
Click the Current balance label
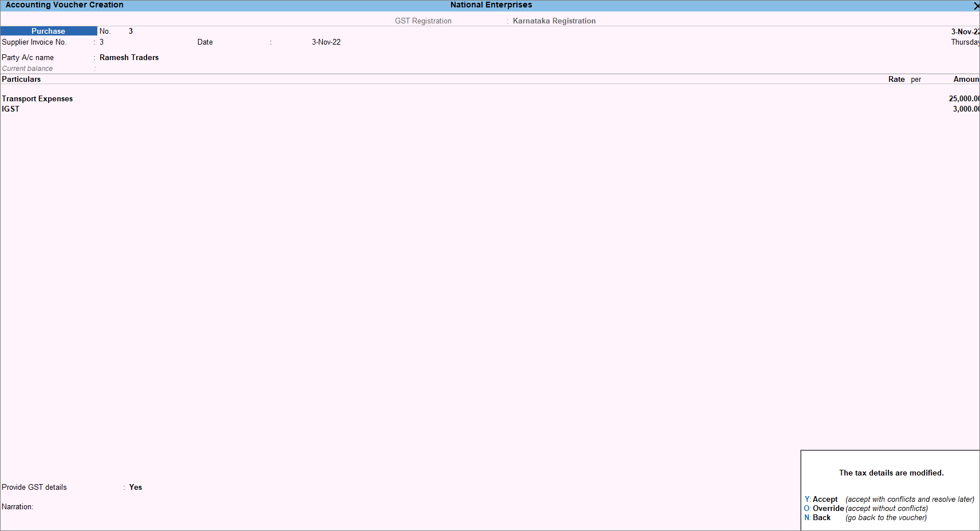click(x=27, y=68)
